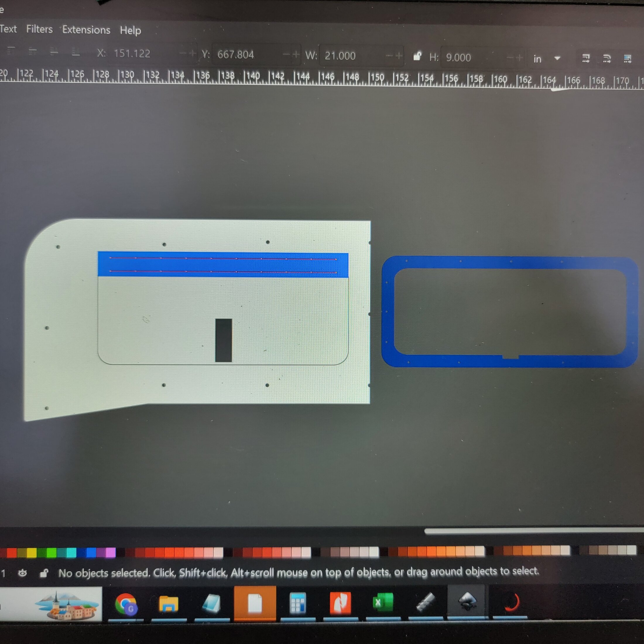
Task: Click the taskbar search town illustration
Action: pyautogui.click(x=67, y=606)
